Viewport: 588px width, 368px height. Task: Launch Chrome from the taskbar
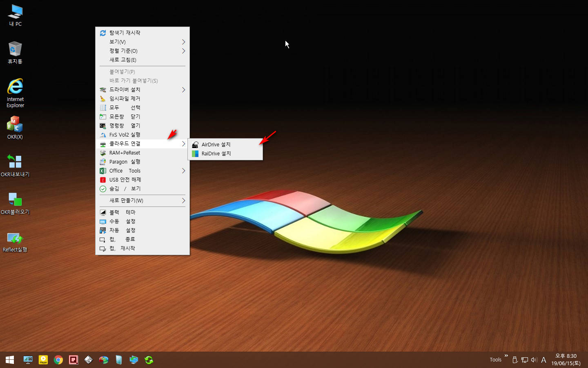pos(58,360)
